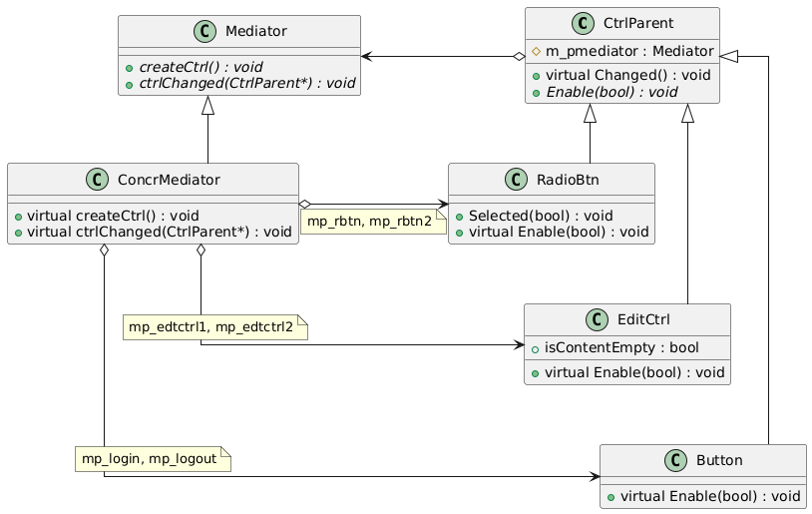Click the ConcrMediator class name
Image resolution: width=812 pixels, height=514 pixels.
[x=163, y=180]
